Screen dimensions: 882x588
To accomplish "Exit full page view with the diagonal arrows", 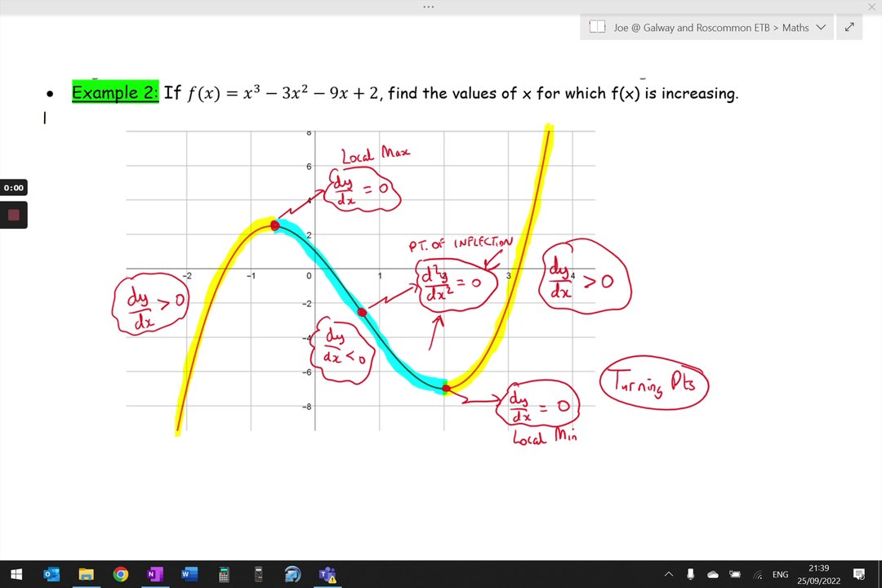I will (849, 27).
